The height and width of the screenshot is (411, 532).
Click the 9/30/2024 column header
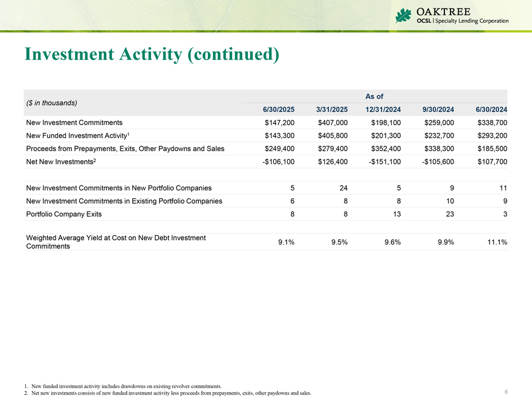pos(438,109)
